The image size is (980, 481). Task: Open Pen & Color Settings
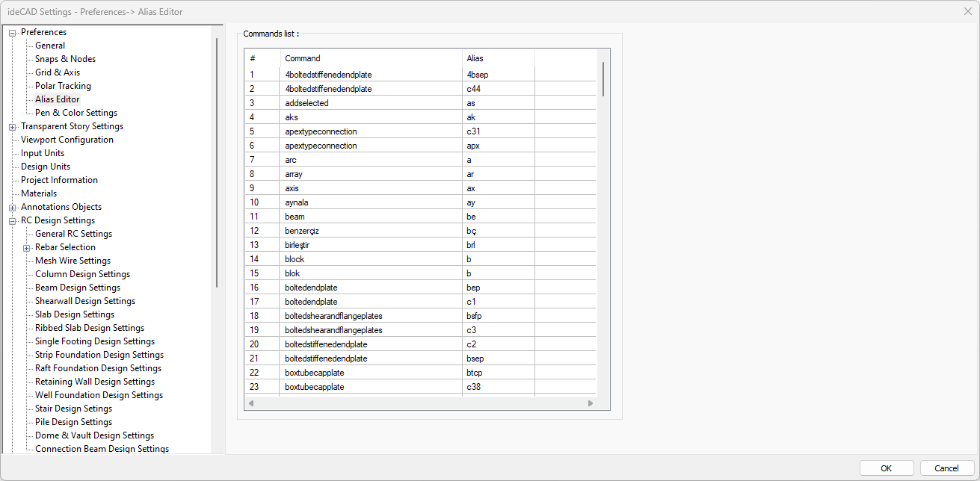[x=76, y=113]
